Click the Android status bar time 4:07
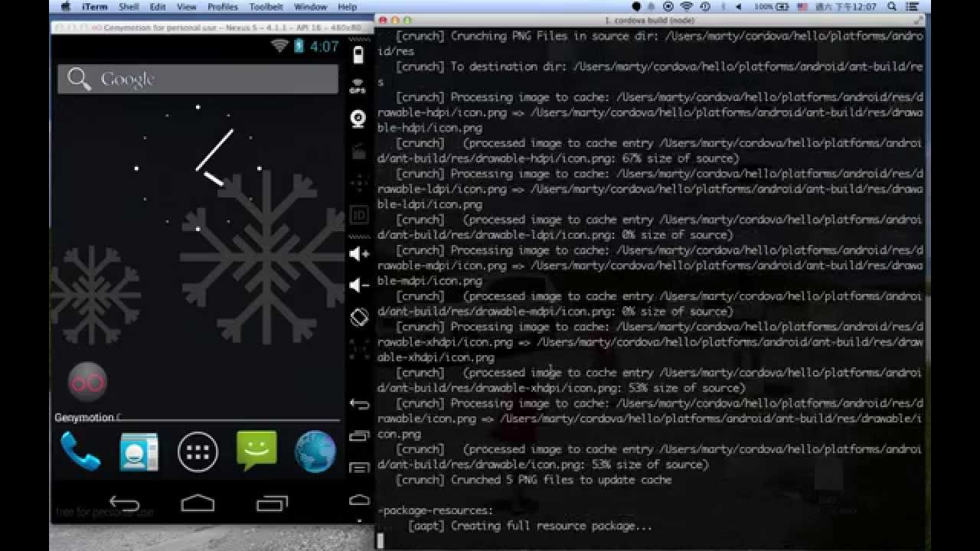This screenshot has width=980, height=551. 325,47
